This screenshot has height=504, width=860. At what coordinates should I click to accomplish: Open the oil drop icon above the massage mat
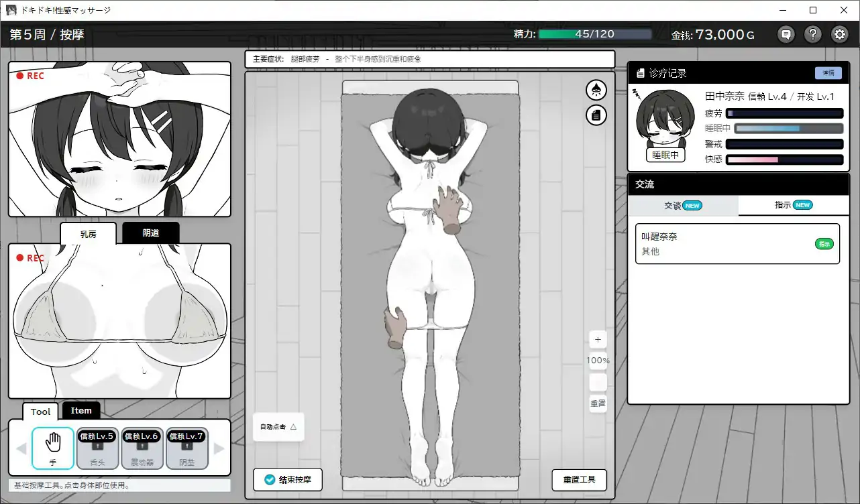[596, 90]
